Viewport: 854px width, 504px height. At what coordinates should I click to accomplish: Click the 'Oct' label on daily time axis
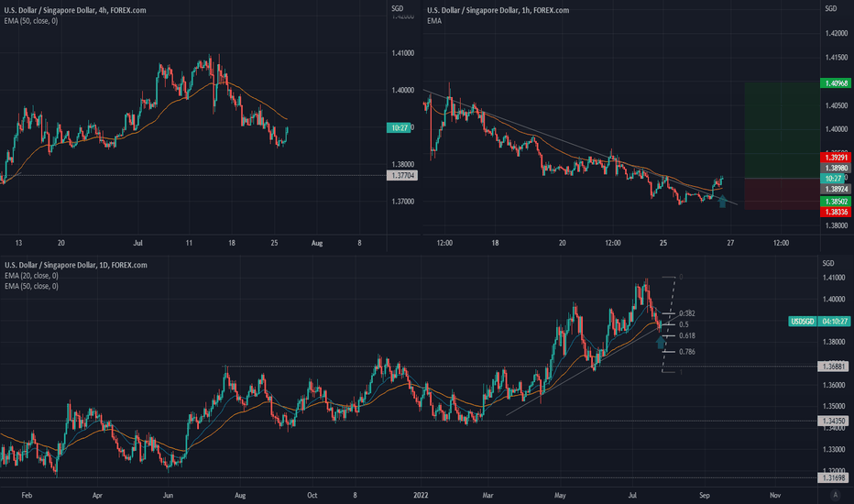(312, 495)
